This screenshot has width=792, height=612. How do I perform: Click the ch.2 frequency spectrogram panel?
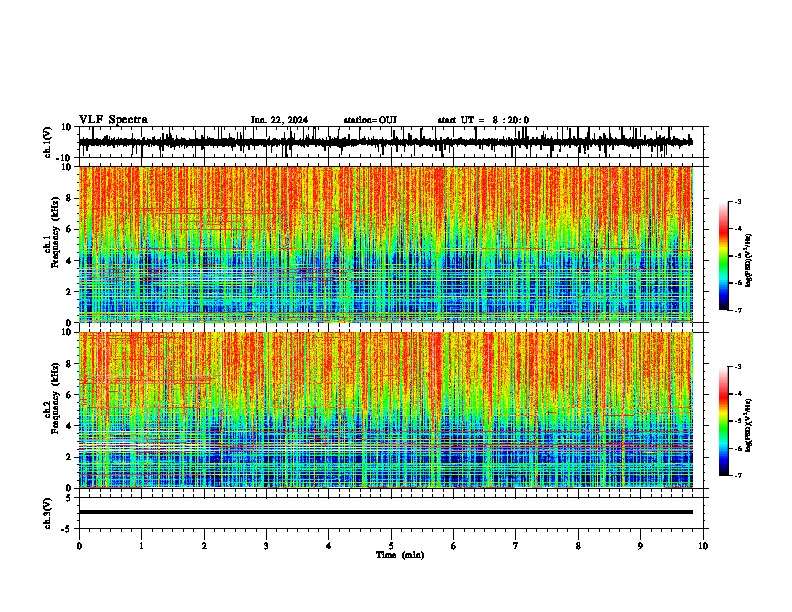point(385,410)
